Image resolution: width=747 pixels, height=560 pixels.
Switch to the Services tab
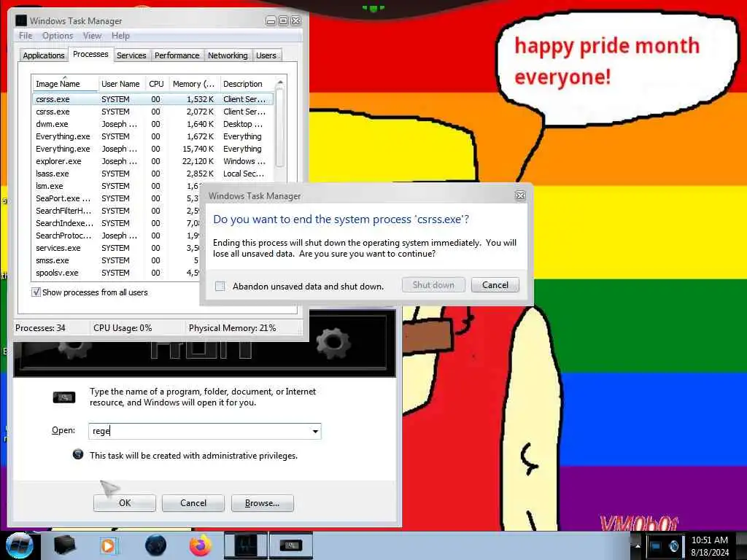pos(131,55)
